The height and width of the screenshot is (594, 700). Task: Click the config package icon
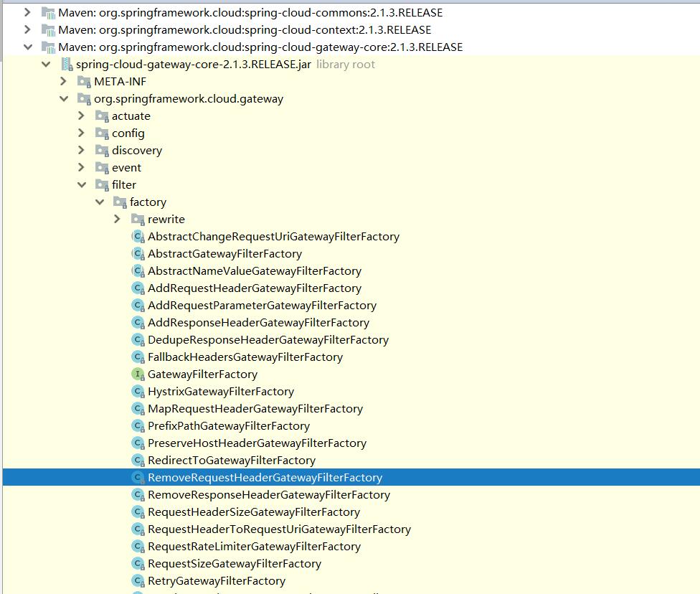click(103, 133)
